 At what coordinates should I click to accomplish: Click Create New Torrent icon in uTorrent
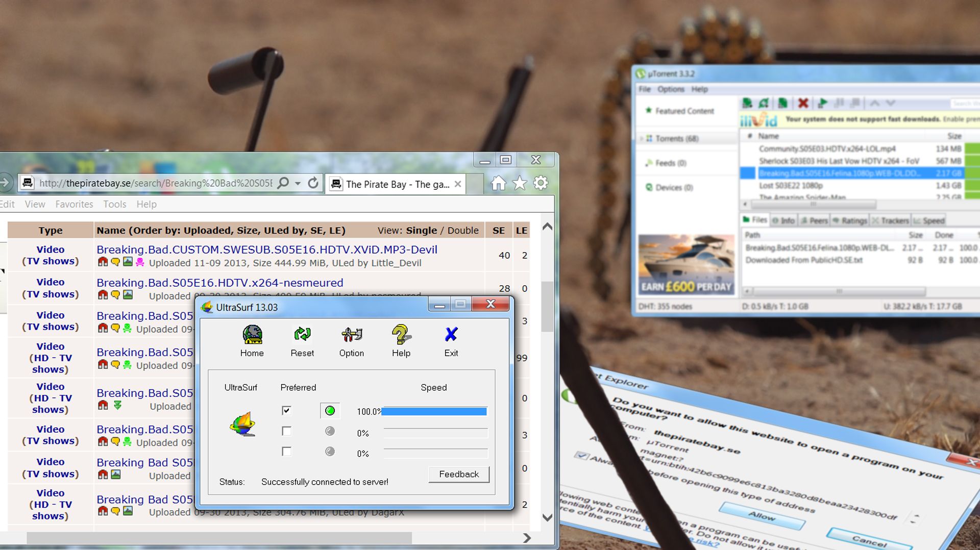(x=783, y=103)
